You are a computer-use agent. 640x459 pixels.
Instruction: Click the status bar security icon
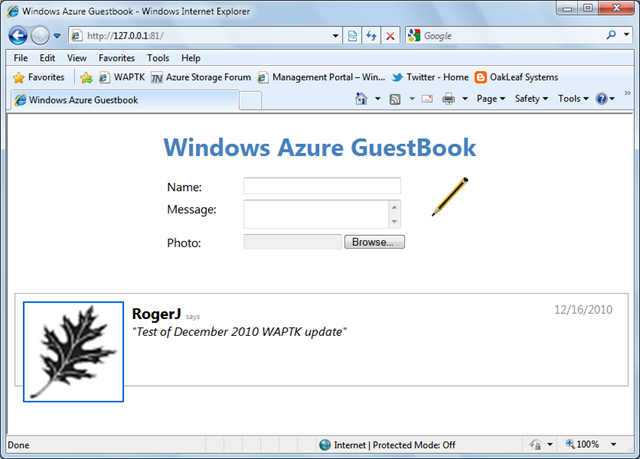click(x=536, y=444)
